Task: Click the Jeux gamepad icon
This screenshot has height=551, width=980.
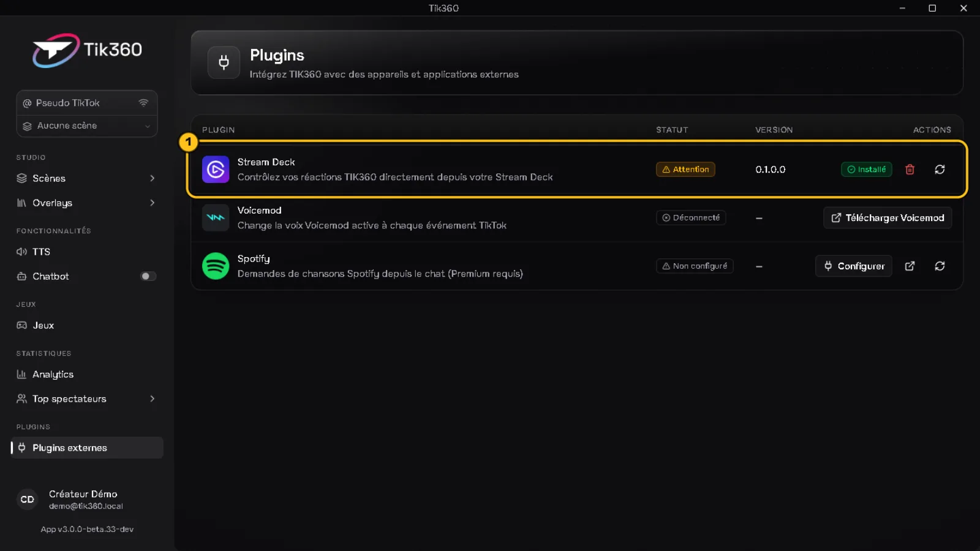Action: pos(21,325)
